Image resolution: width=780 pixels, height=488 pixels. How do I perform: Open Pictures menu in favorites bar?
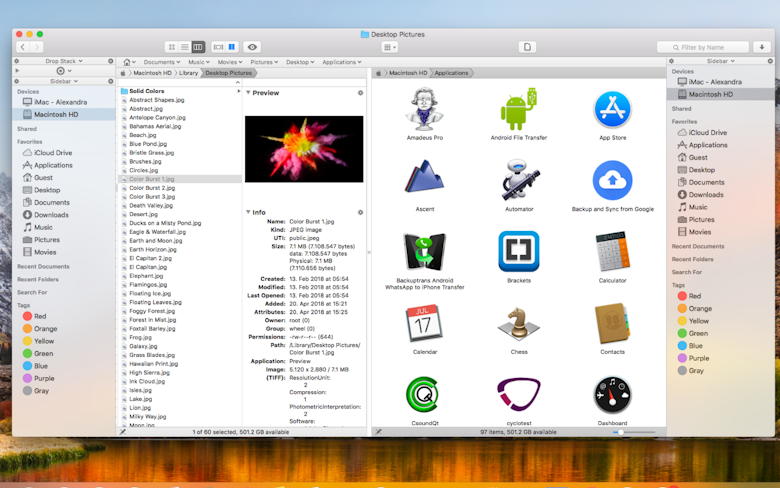[x=264, y=62]
